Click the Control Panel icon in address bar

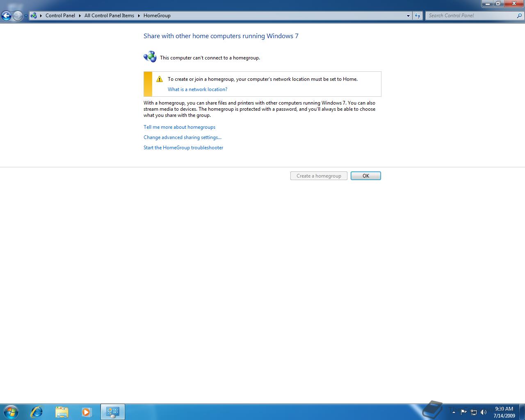point(34,16)
